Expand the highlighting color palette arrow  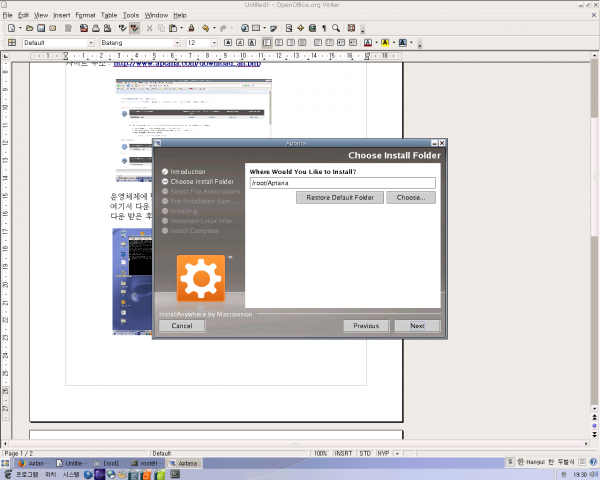pyautogui.click(x=394, y=42)
